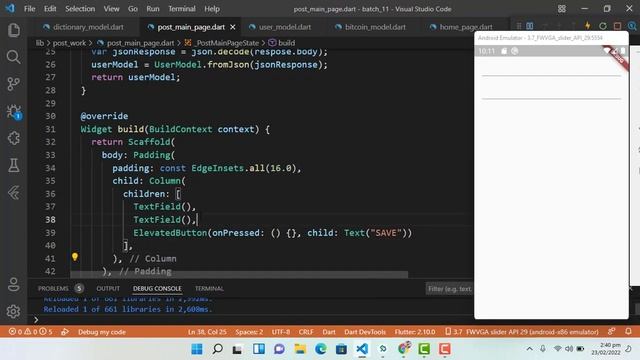This screenshot has height=360, width=640.
Task: Click Step Into in debug toolbar
Action: pyautogui.click(x=559, y=26)
